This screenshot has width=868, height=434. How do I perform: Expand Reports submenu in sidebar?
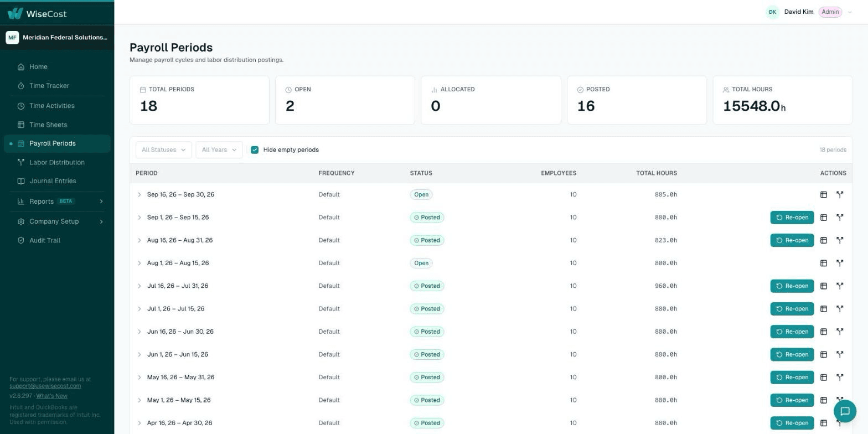[x=101, y=201]
